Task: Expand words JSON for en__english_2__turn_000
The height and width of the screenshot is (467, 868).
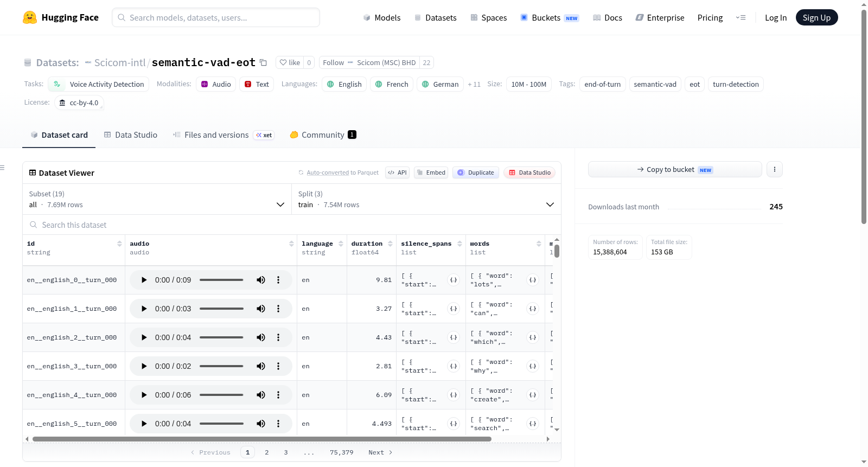Action: 533,337
